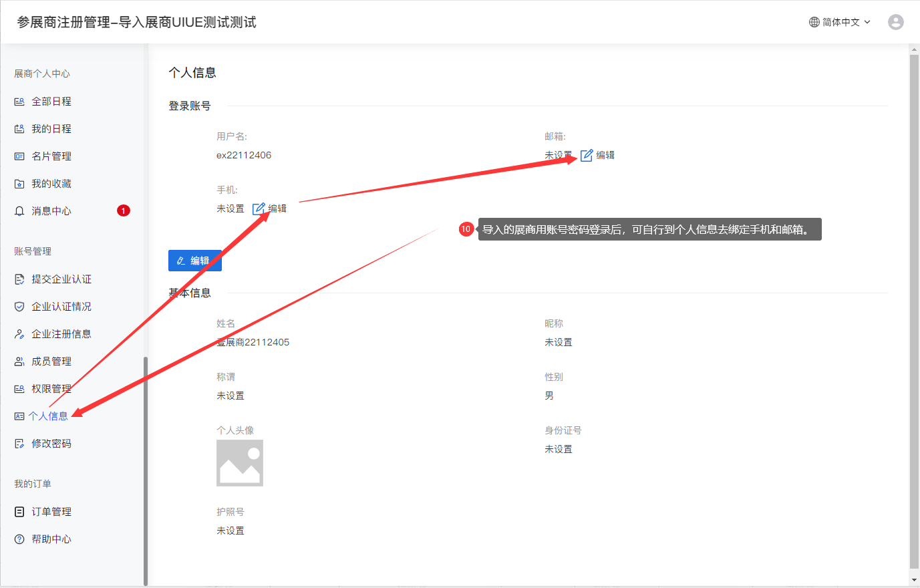Click the 我的日程 sidebar icon

(19, 129)
